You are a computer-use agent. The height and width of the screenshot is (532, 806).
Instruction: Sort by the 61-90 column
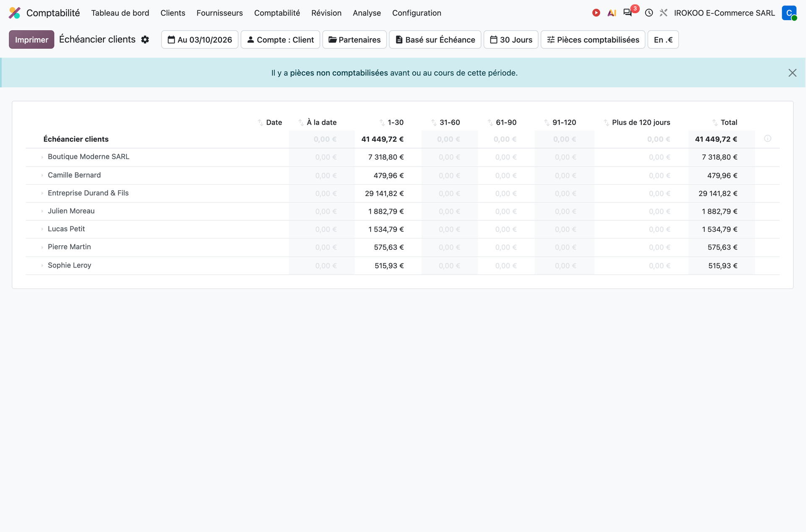coord(490,123)
